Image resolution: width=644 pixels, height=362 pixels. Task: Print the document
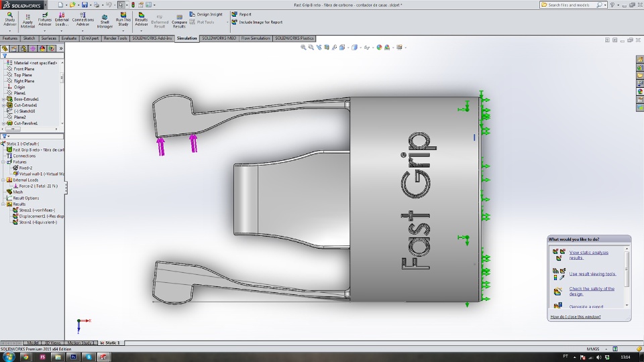click(x=97, y=5)
